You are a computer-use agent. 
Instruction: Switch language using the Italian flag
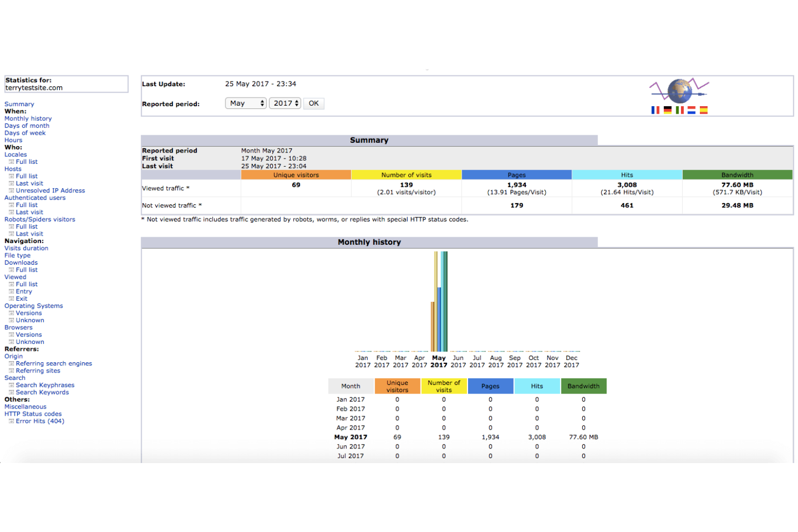pyautogui.click(x=679, y=110)
